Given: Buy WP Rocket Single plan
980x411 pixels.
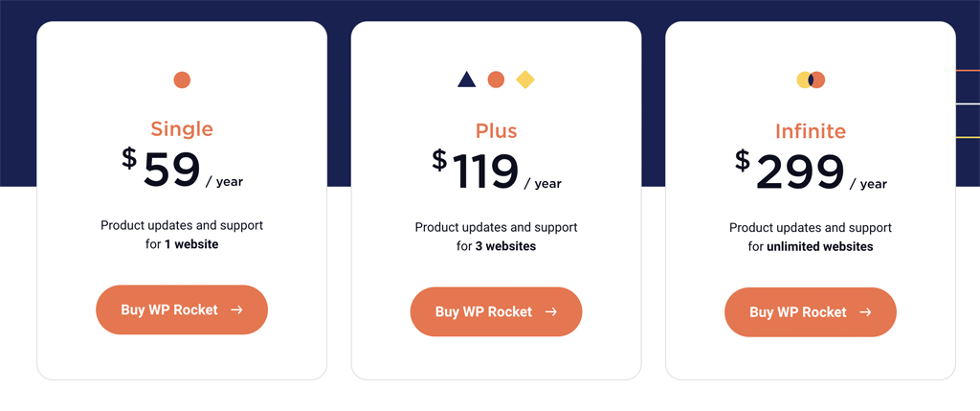Looking at the screenshot, I should pos(182,309).
